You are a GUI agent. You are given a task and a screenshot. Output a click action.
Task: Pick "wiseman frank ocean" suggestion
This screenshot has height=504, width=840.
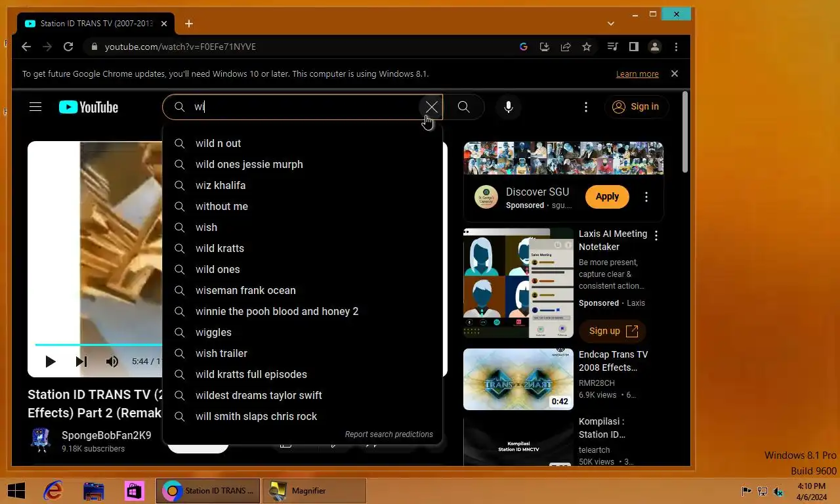click(x=303, y=290)
